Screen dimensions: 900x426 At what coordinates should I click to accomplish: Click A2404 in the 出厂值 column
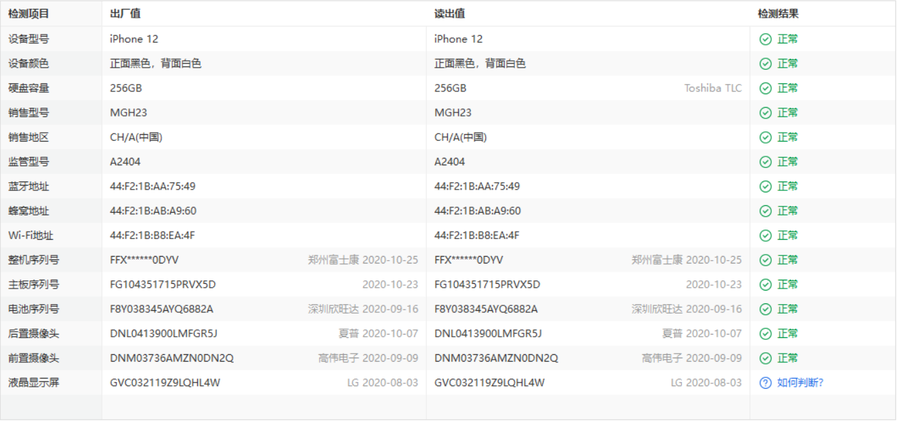125,162
